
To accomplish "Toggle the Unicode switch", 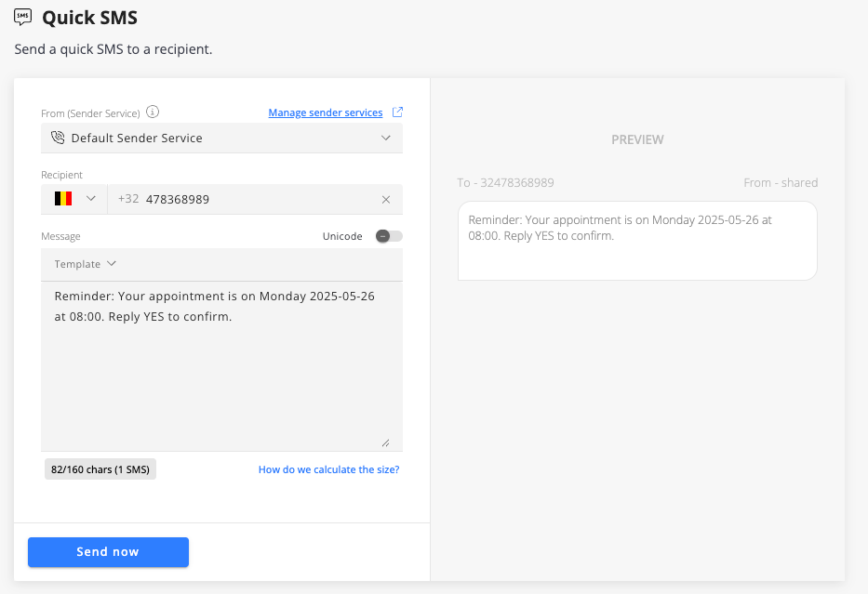I will click(389, 236).
